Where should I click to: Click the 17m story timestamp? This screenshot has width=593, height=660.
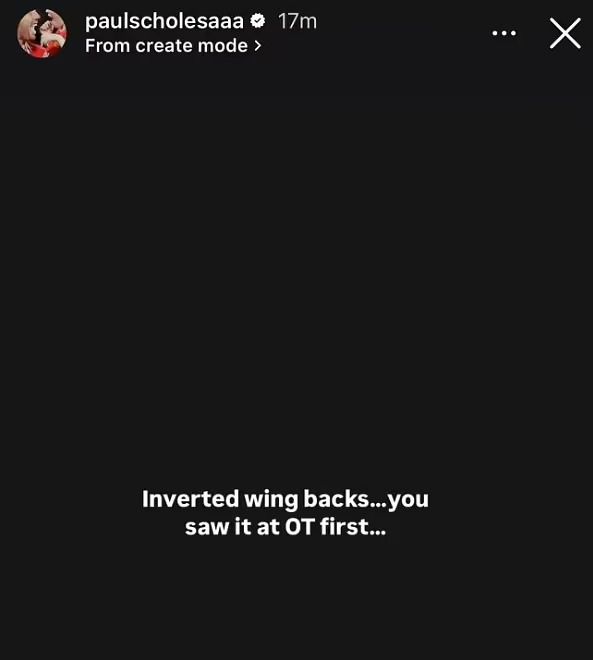pos(297,21)
